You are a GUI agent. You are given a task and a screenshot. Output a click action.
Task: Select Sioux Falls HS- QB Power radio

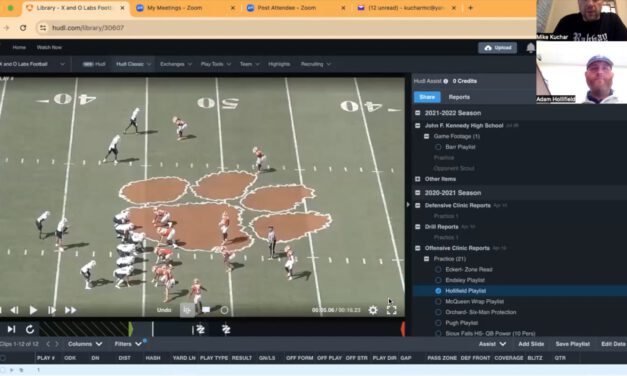(x=438, y=333)
